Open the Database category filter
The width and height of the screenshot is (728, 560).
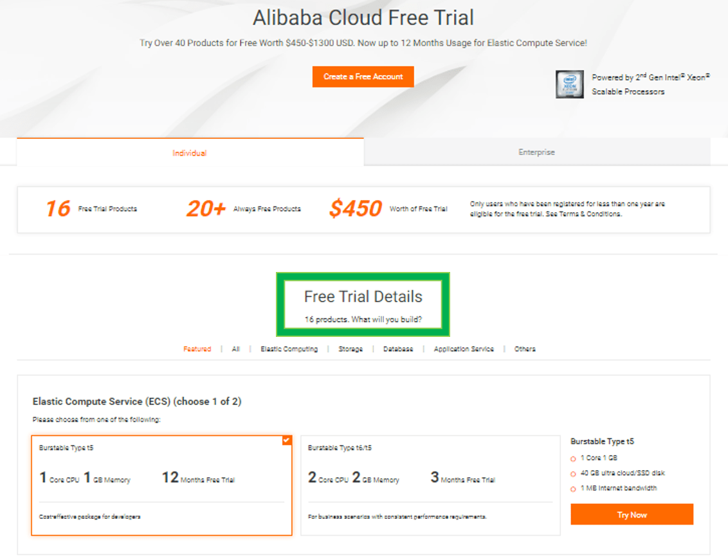(x=398, y=348)
